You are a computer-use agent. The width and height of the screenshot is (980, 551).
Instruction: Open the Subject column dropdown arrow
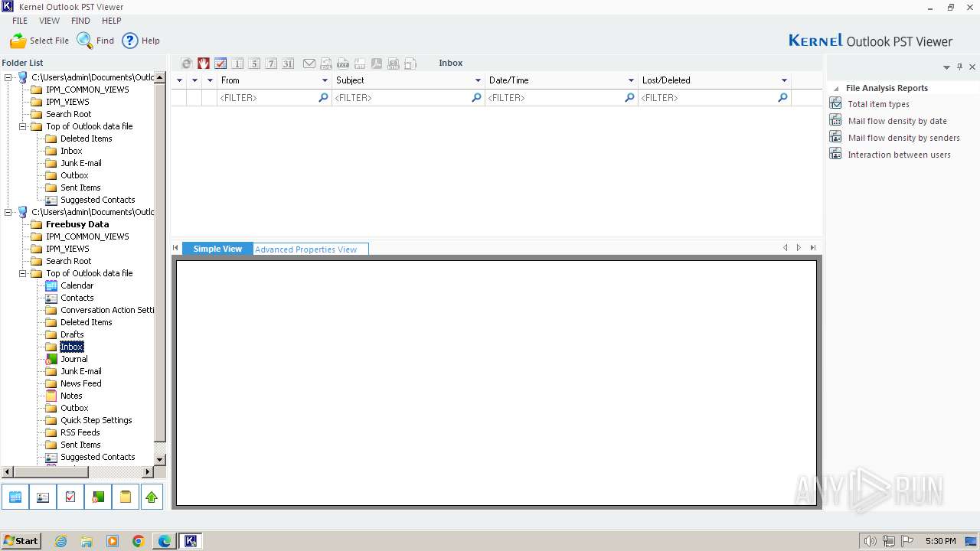click(478, 80)
